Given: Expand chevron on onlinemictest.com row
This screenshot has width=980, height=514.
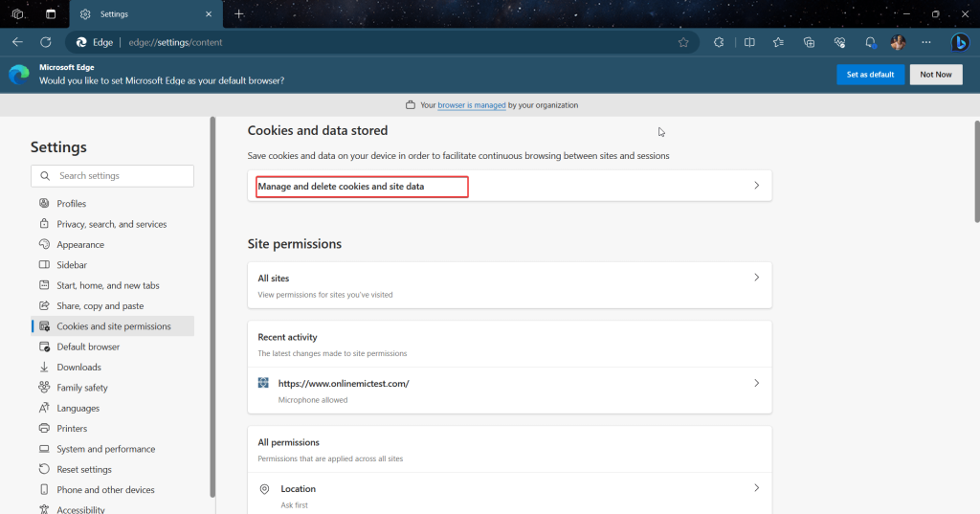Looking at the screenshot, I should pyautogui.click(x=756, y=383).
